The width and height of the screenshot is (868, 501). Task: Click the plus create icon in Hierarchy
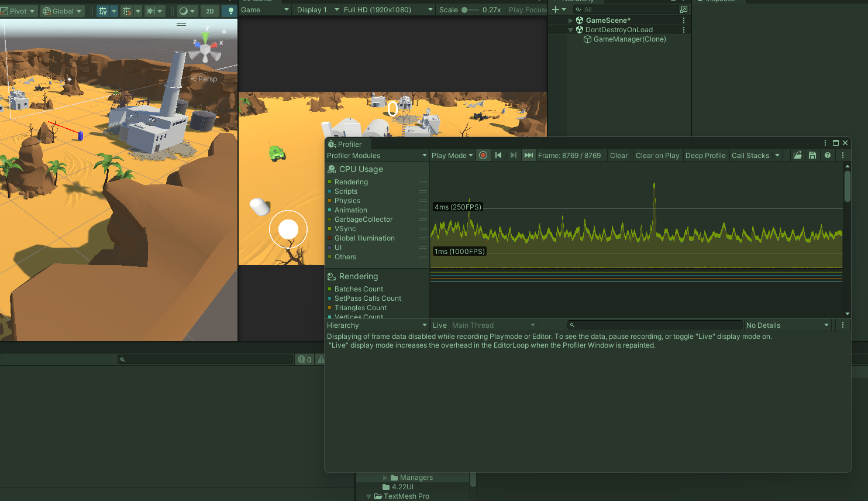click(x=556, y=9)
